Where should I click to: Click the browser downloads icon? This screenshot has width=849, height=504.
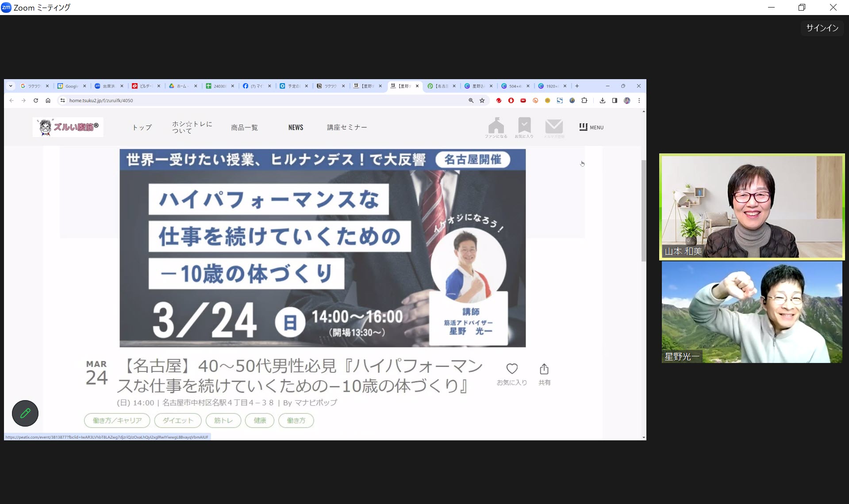(602, 101)
